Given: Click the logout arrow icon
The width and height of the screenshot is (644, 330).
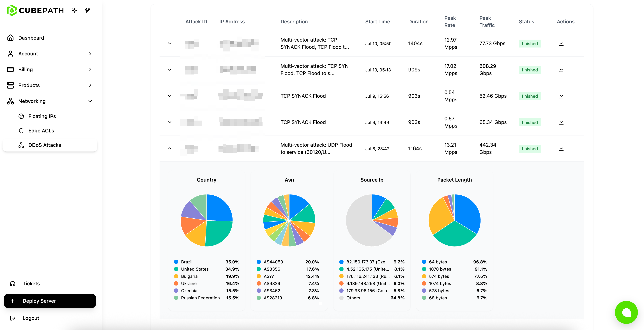Looking at the screenshot, I should pos(12,318).
